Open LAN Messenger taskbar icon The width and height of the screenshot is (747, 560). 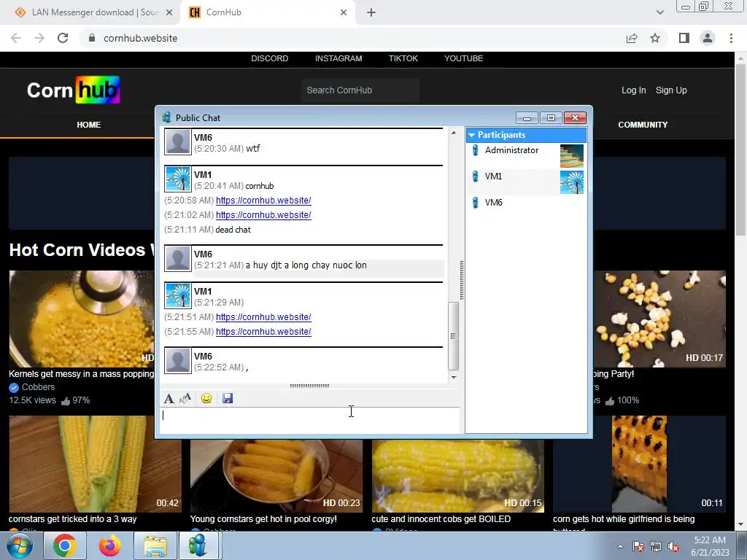point(198,545)
